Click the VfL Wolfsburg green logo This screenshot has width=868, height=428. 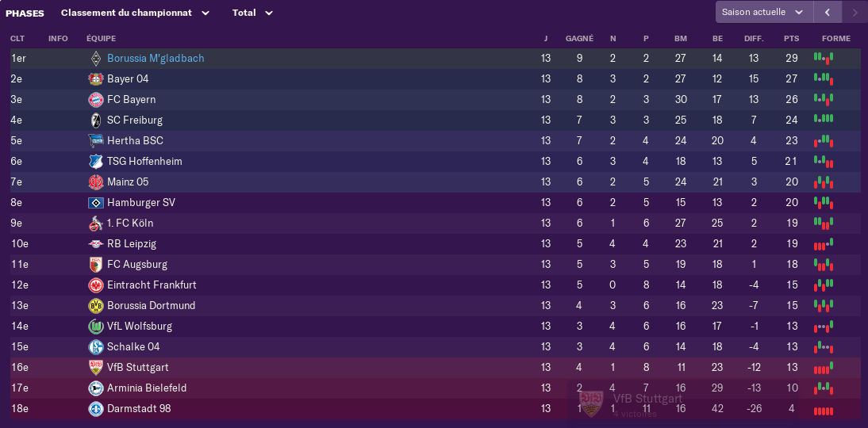(x=96, y=327)
